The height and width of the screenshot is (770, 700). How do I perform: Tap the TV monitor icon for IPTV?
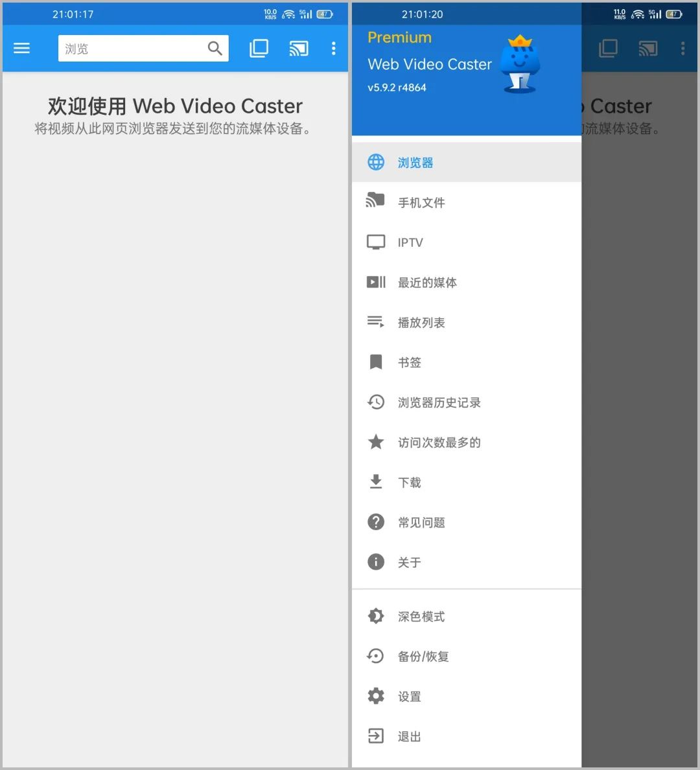[376, 242]
